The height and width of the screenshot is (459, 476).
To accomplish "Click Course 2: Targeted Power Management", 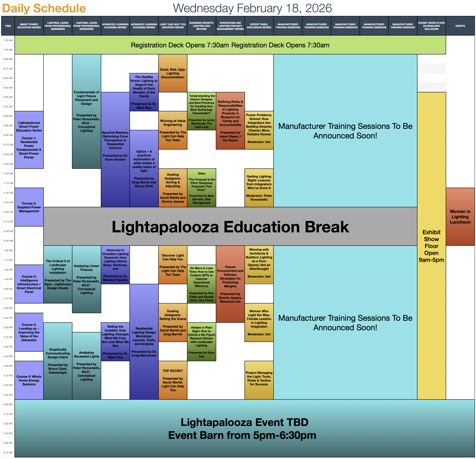I will 29,207.
